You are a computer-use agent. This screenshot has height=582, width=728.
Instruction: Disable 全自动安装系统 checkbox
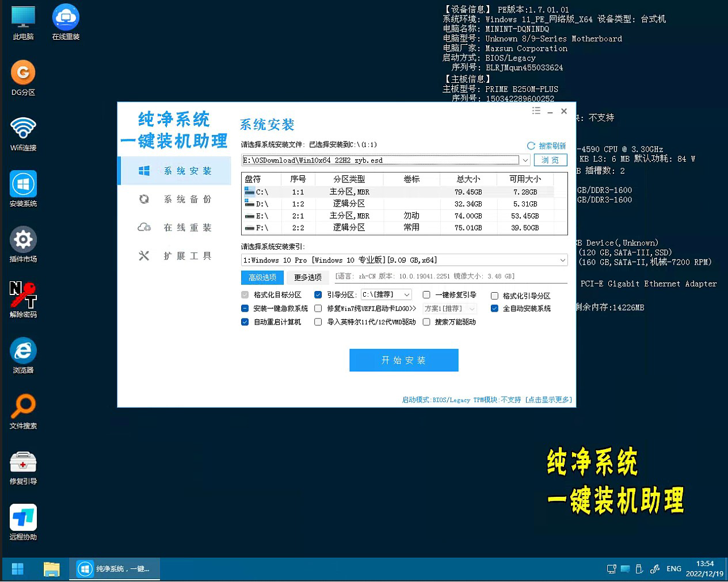click(494, 308)
